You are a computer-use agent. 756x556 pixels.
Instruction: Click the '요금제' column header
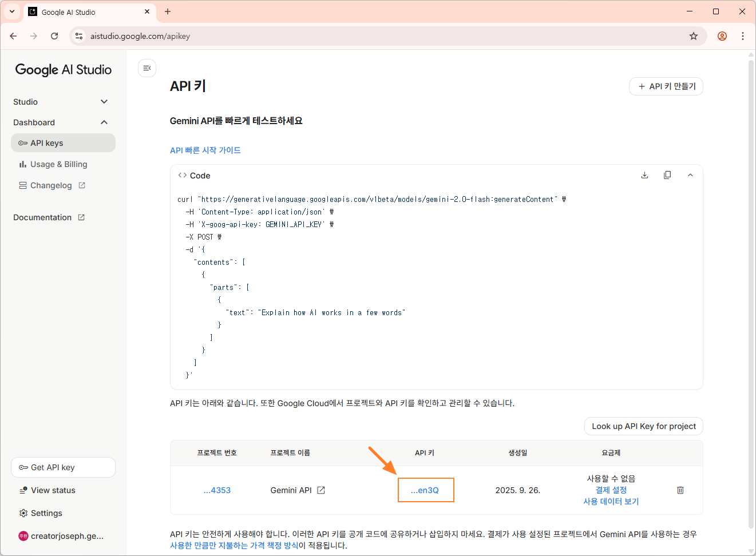[611, 452]
